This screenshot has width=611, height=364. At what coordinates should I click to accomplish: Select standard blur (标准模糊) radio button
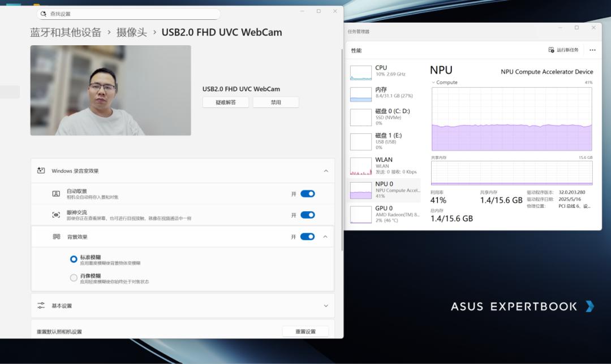point(73,259)
